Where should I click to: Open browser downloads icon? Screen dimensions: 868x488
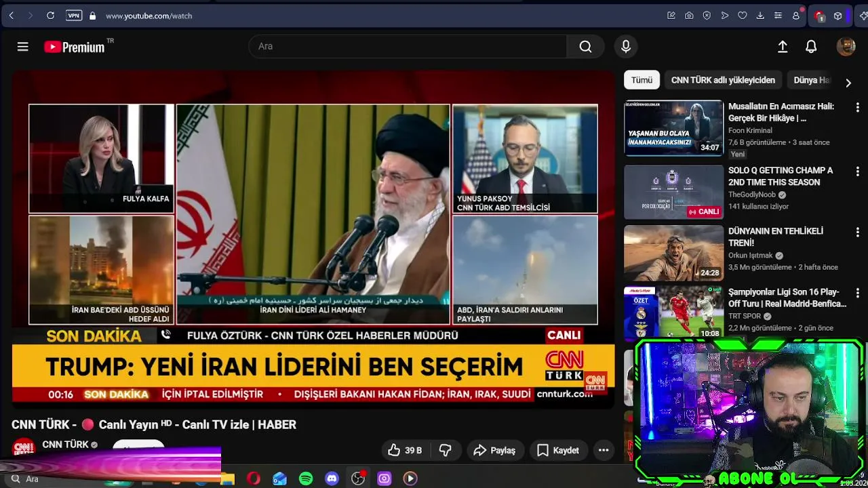[760, 16]
